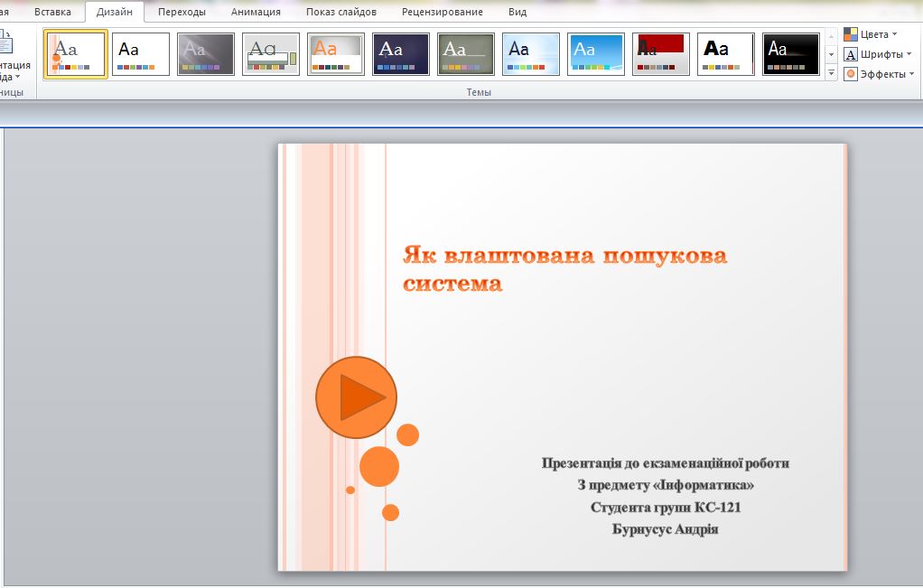Click the line 'З предмету «Інформатика»'
The image size is (923, 588).
[666, 485]
